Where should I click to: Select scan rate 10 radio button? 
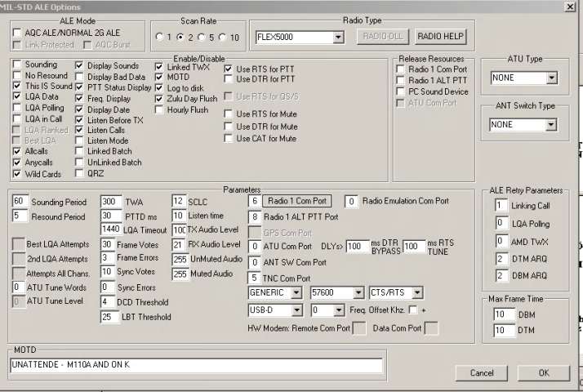click(223, 38)
